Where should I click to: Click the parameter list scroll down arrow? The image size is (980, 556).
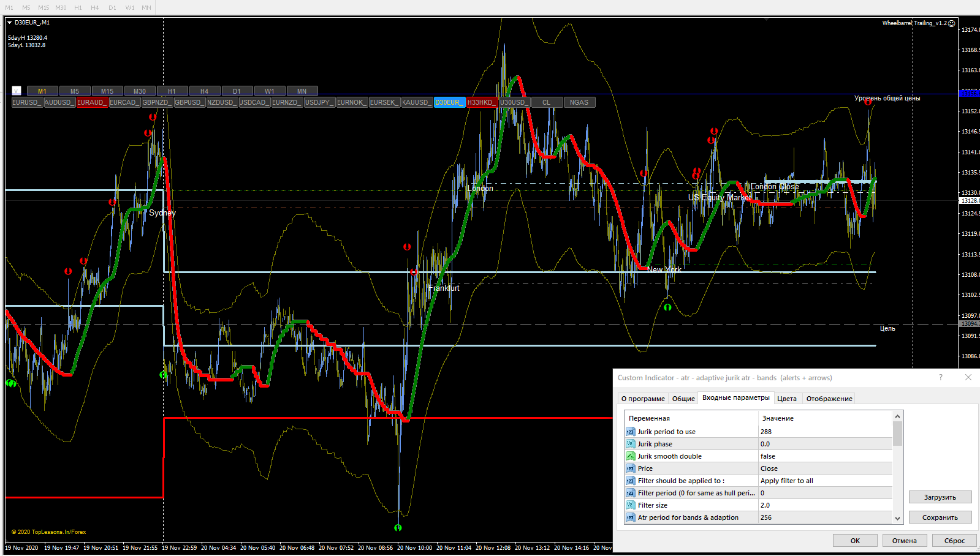(897, 518)
